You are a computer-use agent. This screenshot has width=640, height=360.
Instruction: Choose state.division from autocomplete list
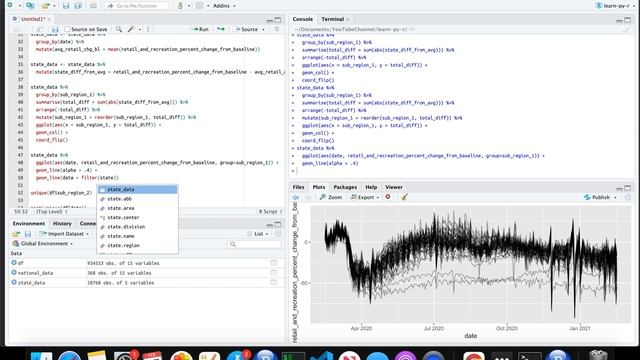[137, 227]
